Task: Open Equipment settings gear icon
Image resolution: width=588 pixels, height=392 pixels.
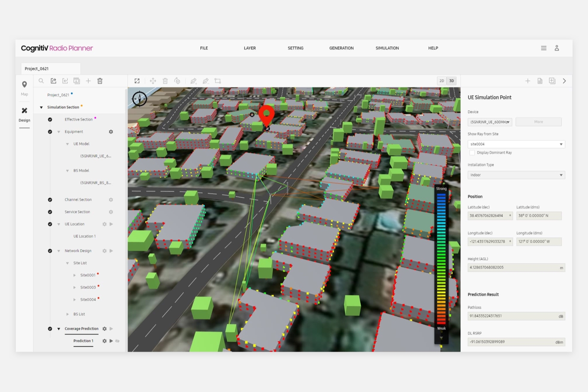Action: (111, 132)
